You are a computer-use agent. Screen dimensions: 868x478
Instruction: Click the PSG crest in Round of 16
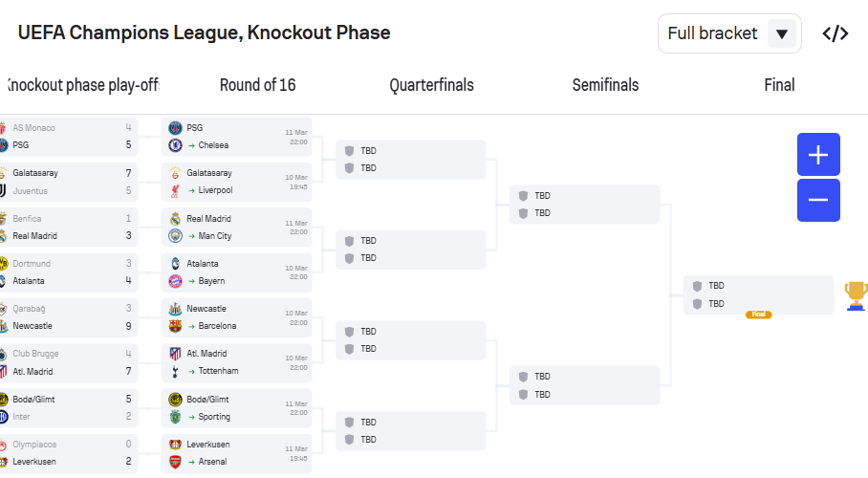175,127
